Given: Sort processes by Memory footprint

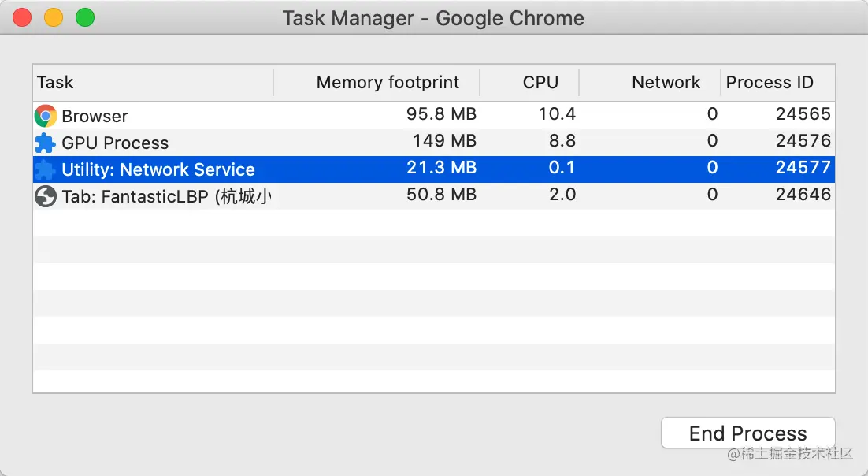Looking at the screenshot, I should click(x=388, y=82).
